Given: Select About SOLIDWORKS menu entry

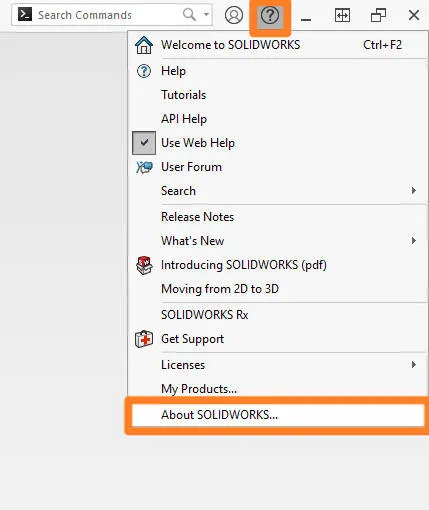Looking at the screenshot, I should tap(278, 415).
